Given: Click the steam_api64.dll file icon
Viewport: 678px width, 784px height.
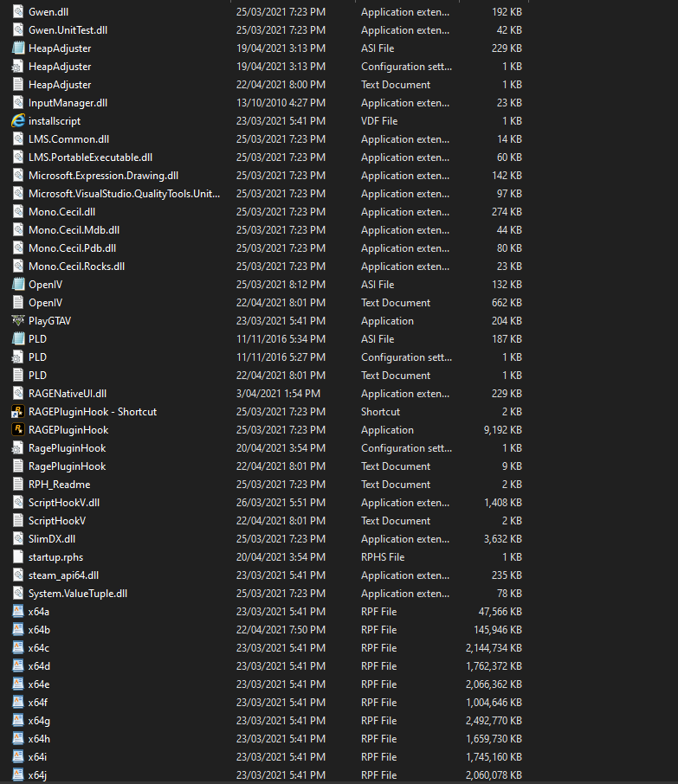Looking at the screenshot, I should point(18,575).
